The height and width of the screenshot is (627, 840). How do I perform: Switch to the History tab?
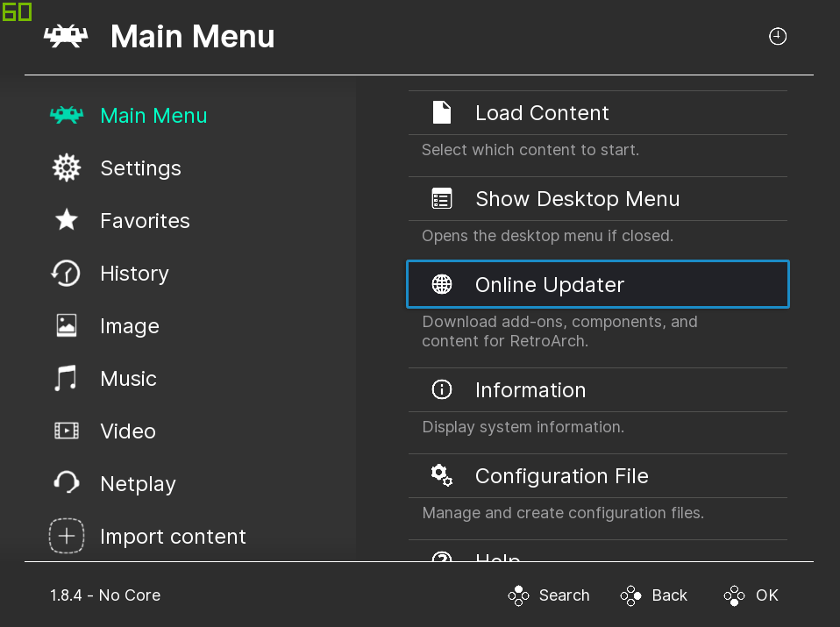[134, 274]
